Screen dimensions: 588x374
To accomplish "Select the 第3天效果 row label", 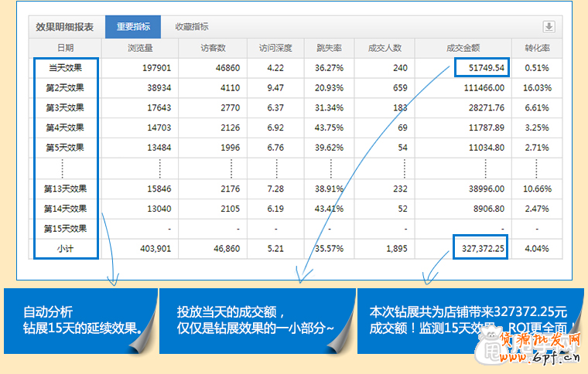I will pos(65,108).
